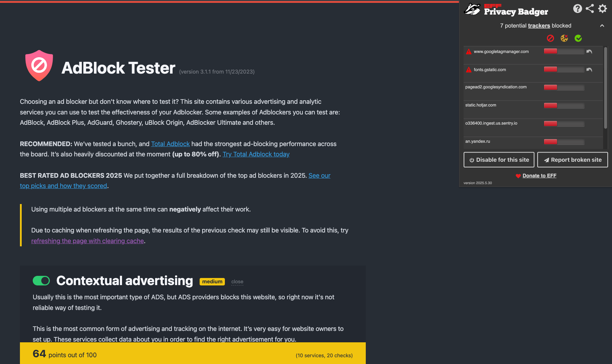Screen dimensions: 612x364
Task: Open refreshing the page with clearing cache link
Action: (88, 241)
